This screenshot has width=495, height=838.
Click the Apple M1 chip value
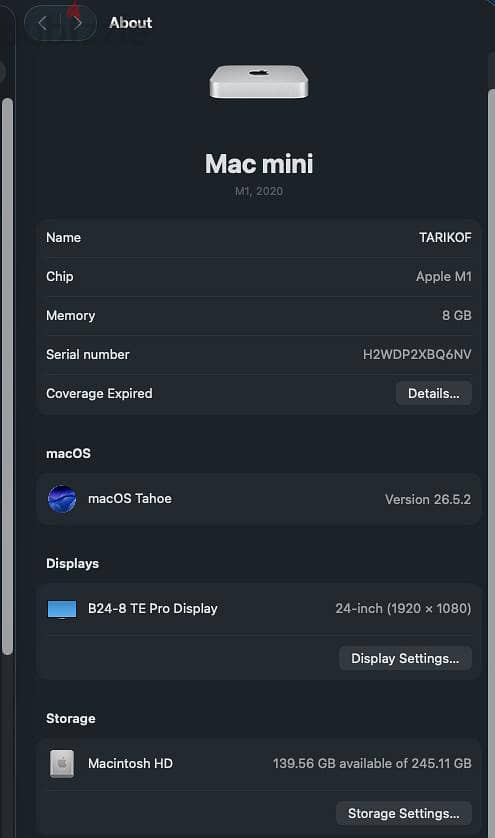[444, 276]
